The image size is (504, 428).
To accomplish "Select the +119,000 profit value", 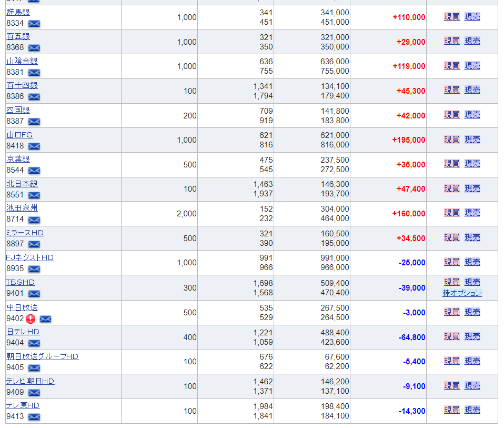I will point(409,66).
